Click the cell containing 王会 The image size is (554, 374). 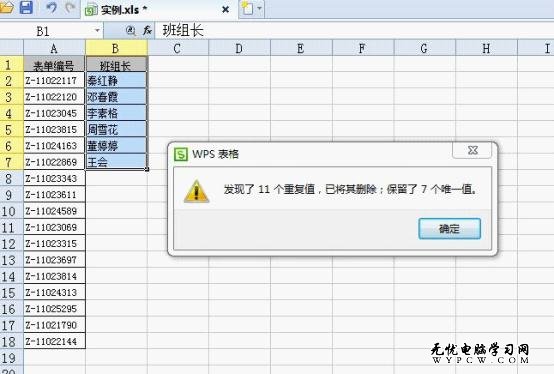116,162
